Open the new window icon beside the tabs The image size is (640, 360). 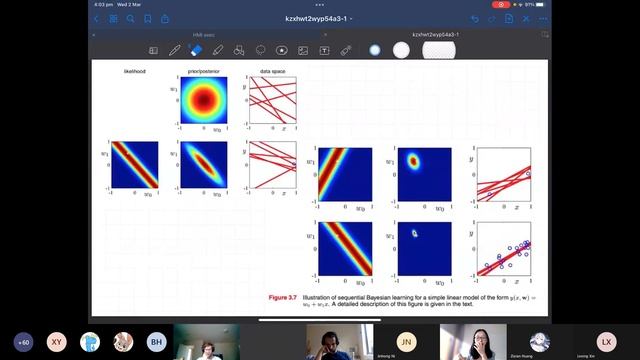click(x=545, y=35)
